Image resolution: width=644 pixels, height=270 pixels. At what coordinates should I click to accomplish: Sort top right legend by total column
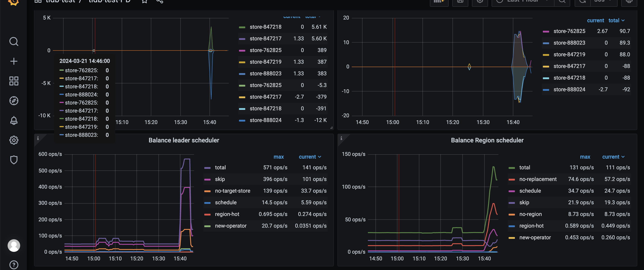click(x=614, y=21)
